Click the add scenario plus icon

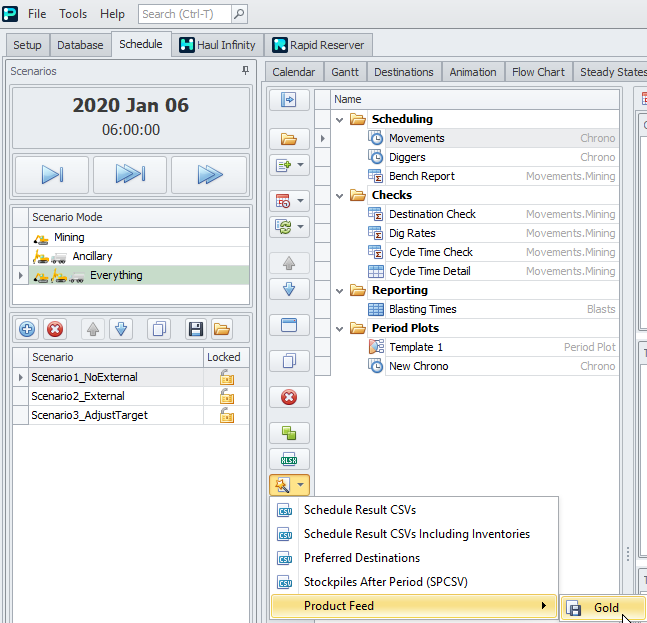[x=28, y=329]
